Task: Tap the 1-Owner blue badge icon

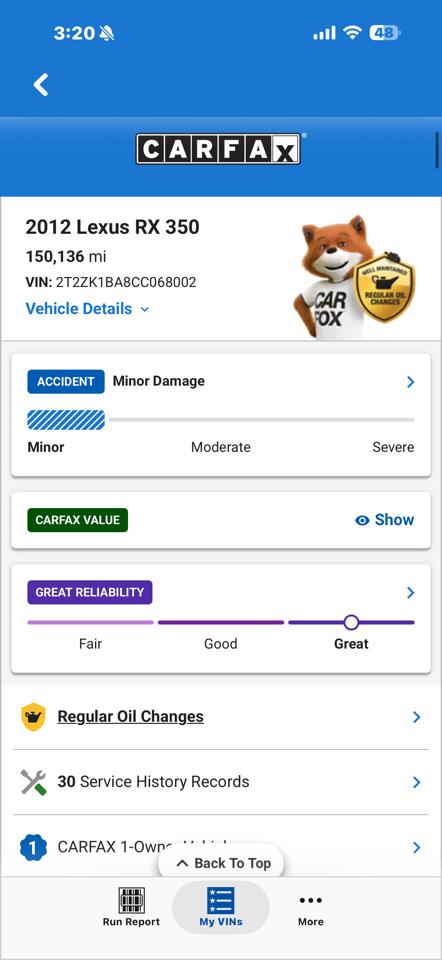Action: (33, 847)
